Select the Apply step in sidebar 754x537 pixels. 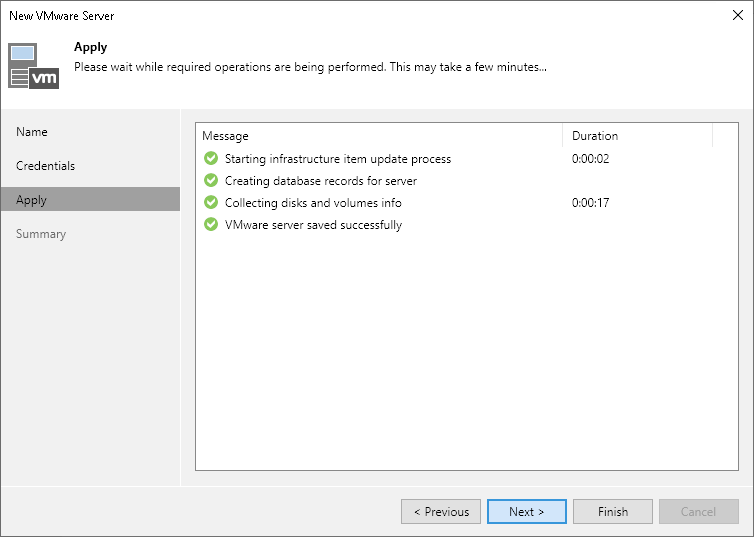coord(32,200)
